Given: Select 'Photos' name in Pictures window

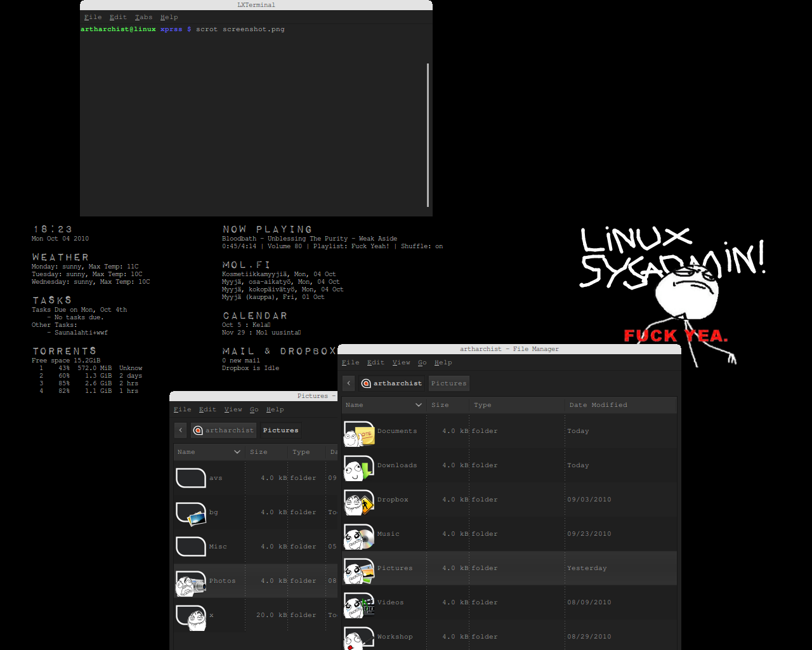Looking at the screenshot, I should tap(222, 581).
